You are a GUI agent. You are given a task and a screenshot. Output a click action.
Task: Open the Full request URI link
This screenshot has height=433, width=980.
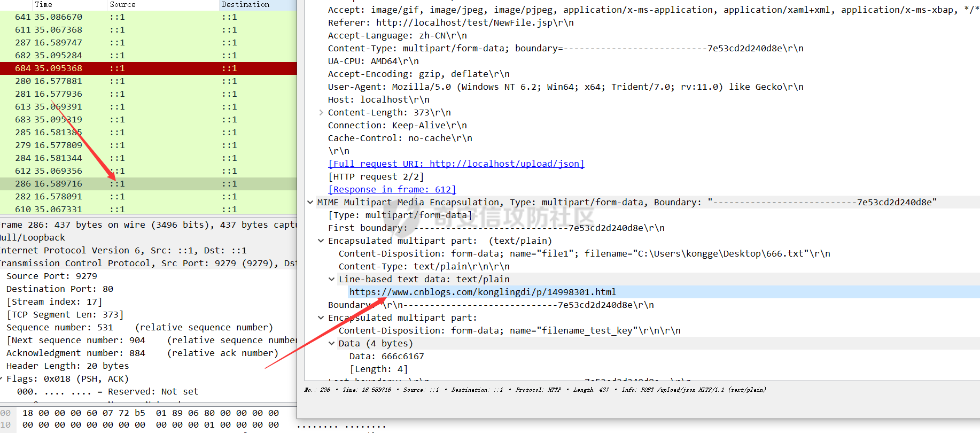456,164
